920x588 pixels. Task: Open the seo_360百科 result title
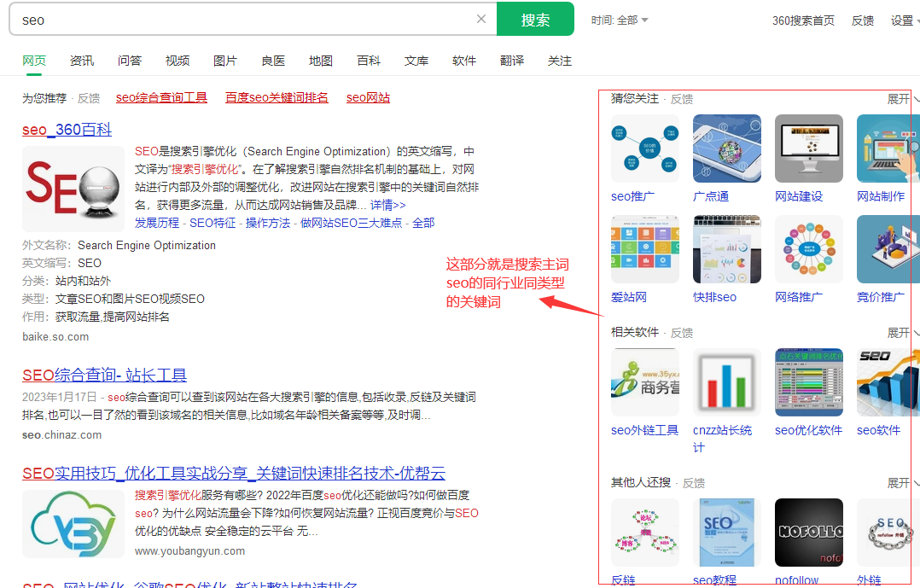click(67, 130)
